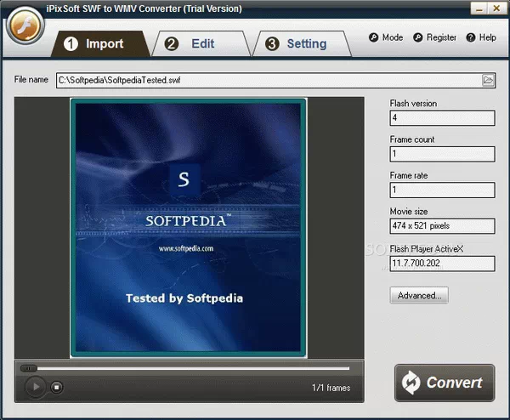Click the Flash Player ActiveX version field
This screenshot has height=420, width=510.
tap(442, 264)
